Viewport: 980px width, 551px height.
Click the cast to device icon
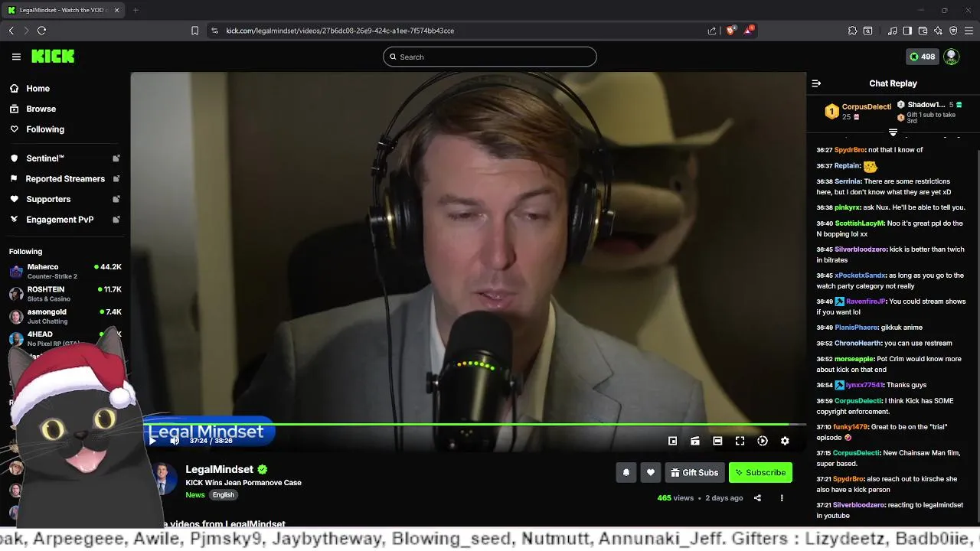tap(695, 441)
